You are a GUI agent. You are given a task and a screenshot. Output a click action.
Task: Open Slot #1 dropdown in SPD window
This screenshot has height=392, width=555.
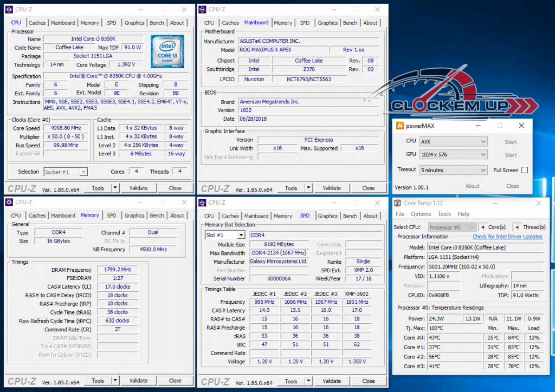pos(225,235)
